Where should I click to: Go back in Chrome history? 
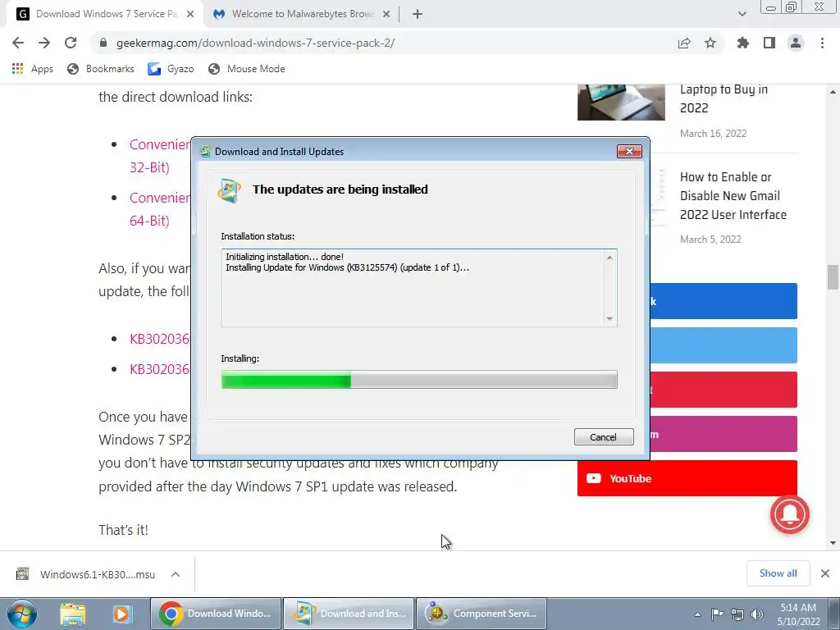click(18, 43)
